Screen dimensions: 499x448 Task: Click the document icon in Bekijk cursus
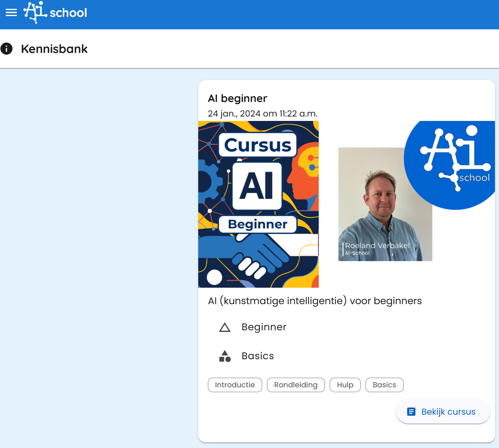[411, 412]
